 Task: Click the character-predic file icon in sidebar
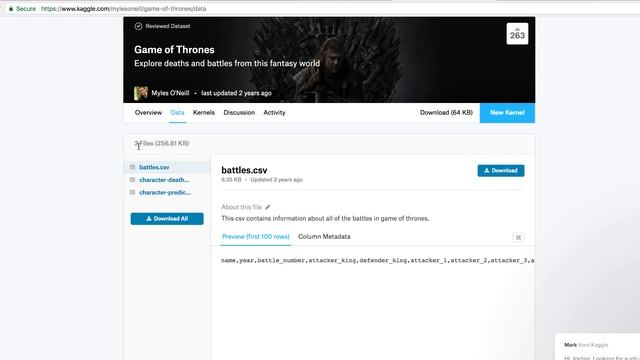point(132,192)
